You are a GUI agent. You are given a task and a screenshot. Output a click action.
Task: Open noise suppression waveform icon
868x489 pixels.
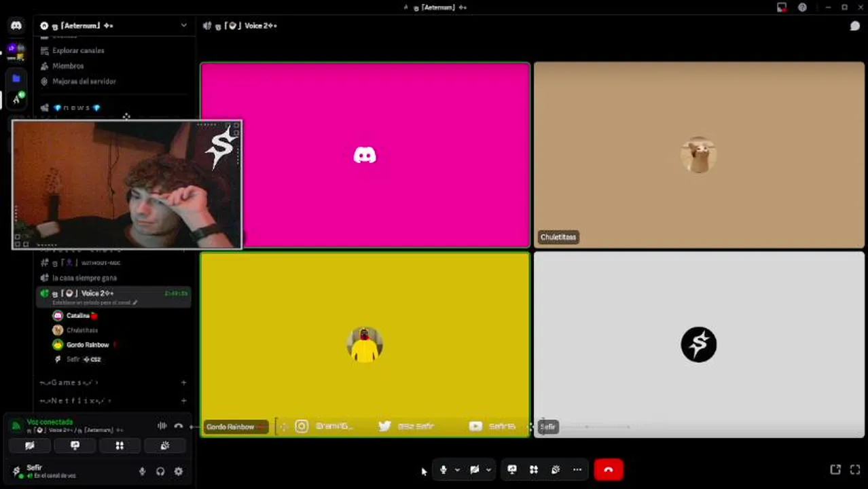[x=162, y=426]
